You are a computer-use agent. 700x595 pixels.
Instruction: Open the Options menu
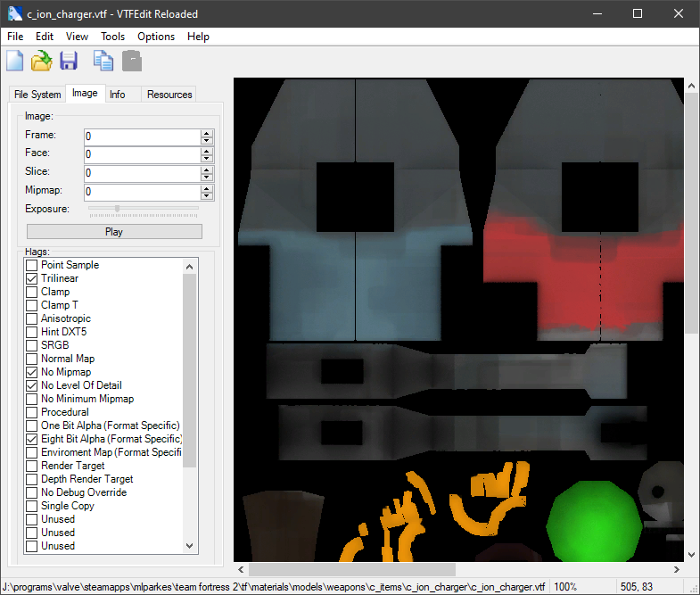tap(156, 37)
